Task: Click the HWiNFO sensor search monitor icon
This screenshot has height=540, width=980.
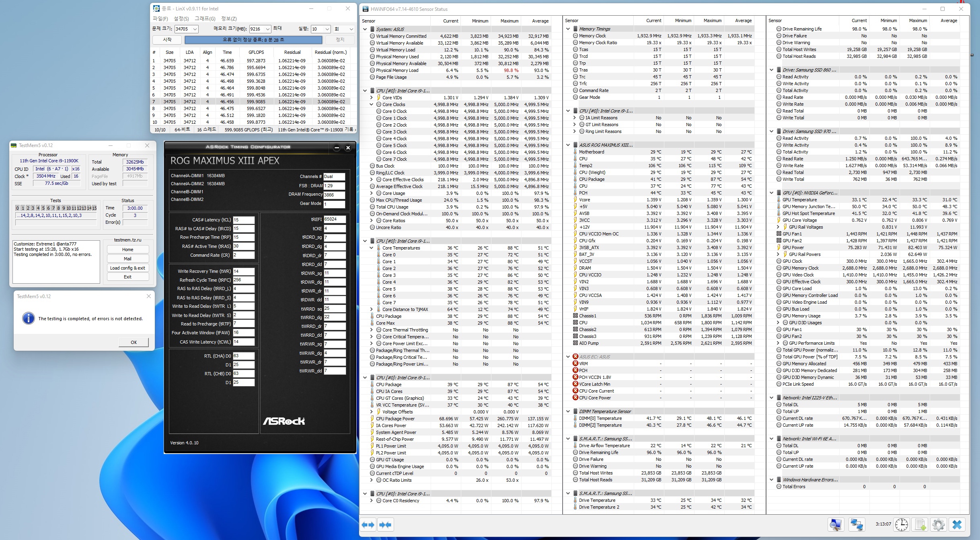Action: [x=835, y=524]
